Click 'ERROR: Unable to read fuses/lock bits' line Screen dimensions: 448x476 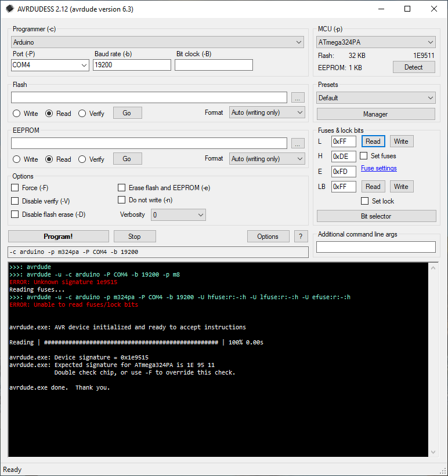click(x=74, y=305)
